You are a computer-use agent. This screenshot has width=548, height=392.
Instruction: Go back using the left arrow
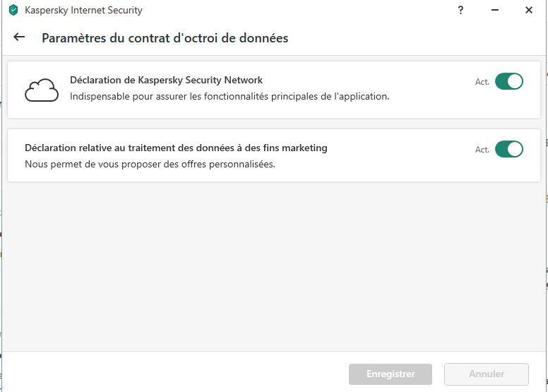click(x=19, y=37)
